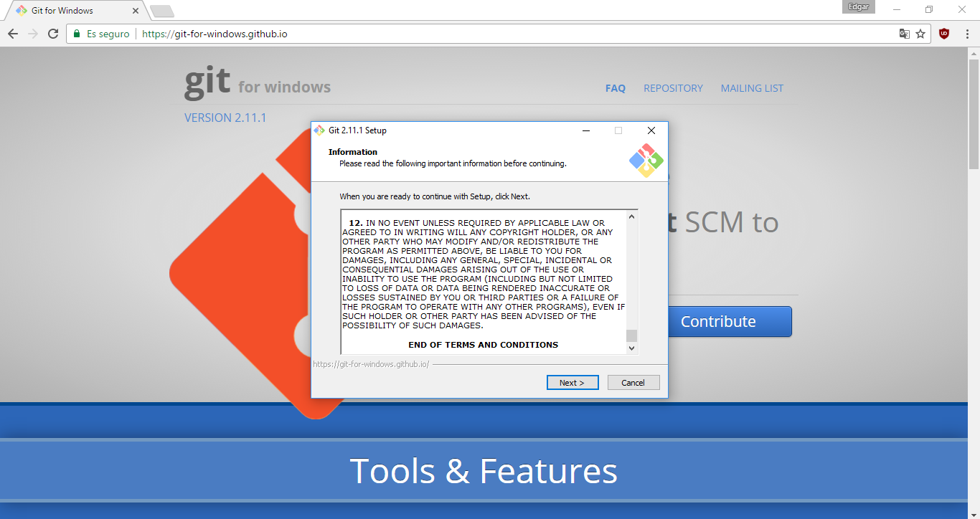The image size is (980, 519).
Task: Click Next in Git Setup dialog
Action: (x=572, y=383)
